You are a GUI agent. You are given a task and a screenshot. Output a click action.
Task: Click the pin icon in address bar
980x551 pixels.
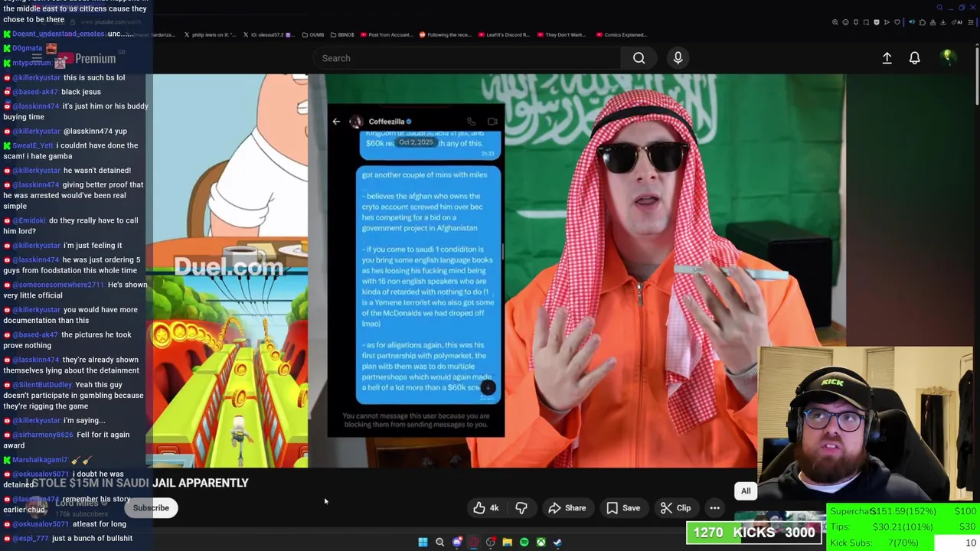tap(856, 22)
